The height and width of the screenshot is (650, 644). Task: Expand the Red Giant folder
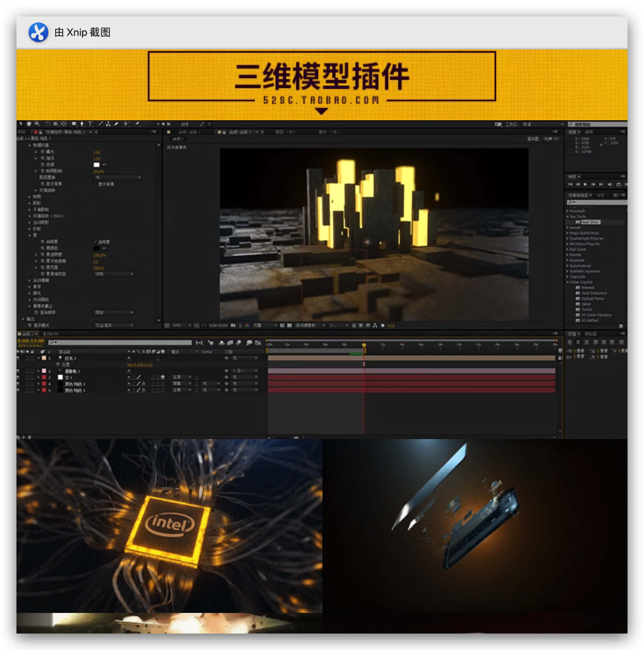tap(567, 249)
